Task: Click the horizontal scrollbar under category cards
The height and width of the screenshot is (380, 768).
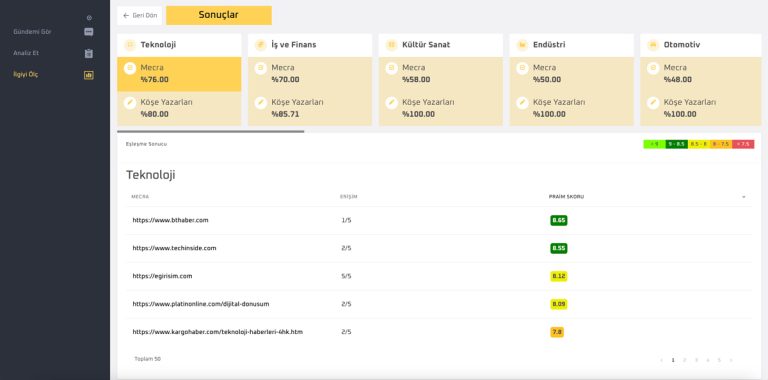Action: click(211, 131)
